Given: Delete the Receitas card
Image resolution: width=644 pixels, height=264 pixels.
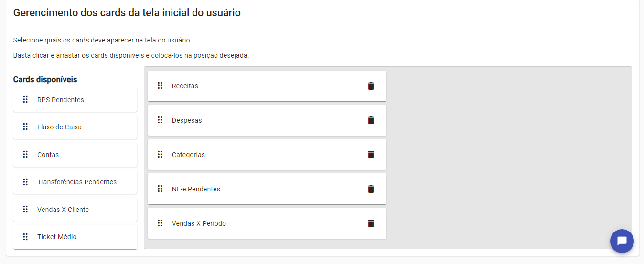Looking at the screenshot, I should click(x=371, y=86).
